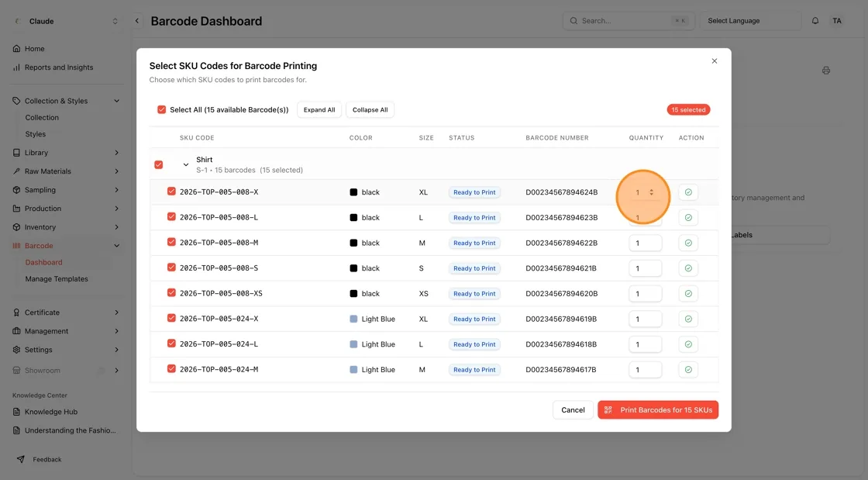Click action check icon for 2026-TOP-005-008-XS
Viewport: 868px width, 480px height.
688,293
